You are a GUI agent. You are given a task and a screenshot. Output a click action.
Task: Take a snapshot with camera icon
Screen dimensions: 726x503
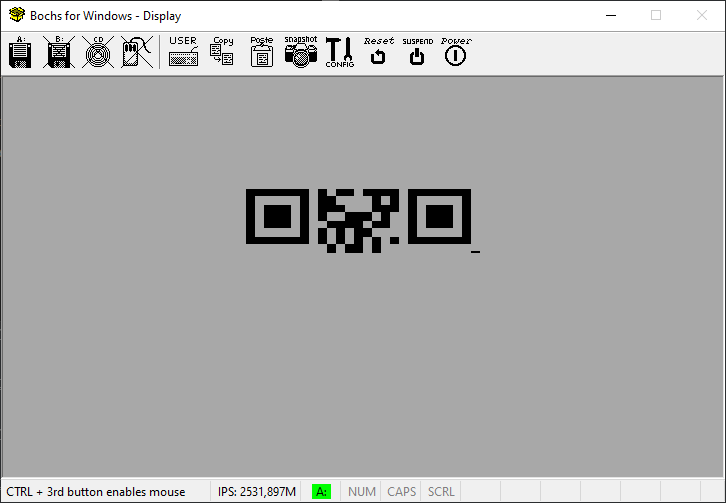click(x=300, y=52)
